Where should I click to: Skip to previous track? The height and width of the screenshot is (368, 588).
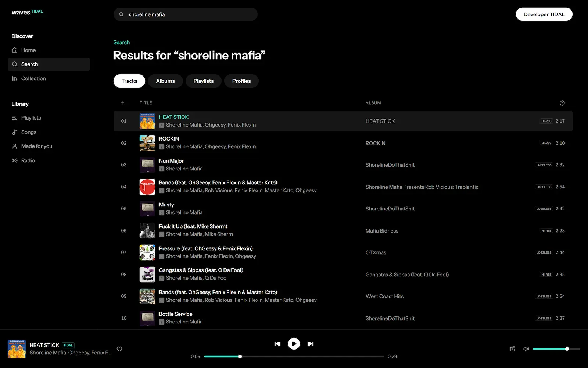[x=277, y=344]
